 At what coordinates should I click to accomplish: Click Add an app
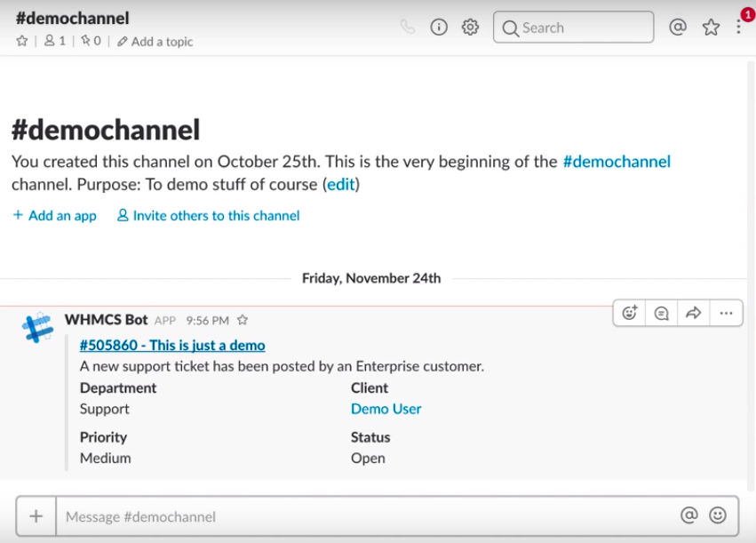[55, 215]
